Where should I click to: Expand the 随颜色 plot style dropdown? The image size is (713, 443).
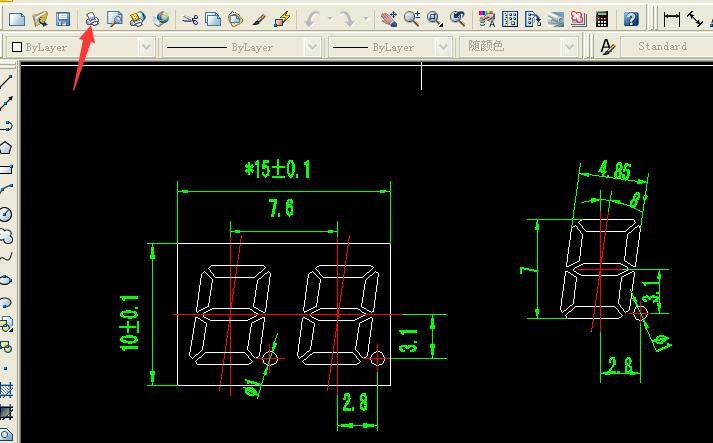(x=569, y=47)
